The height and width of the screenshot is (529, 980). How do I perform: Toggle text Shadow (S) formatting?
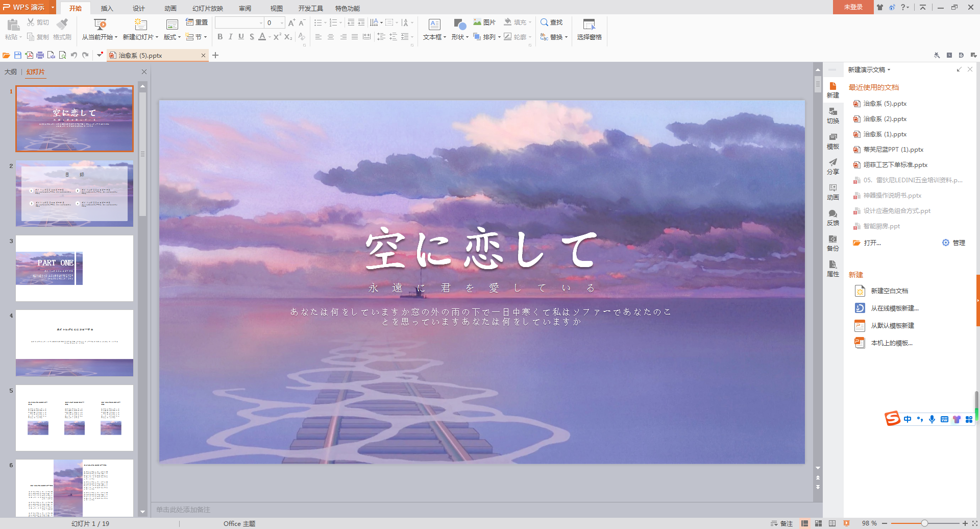pos(252,37)
